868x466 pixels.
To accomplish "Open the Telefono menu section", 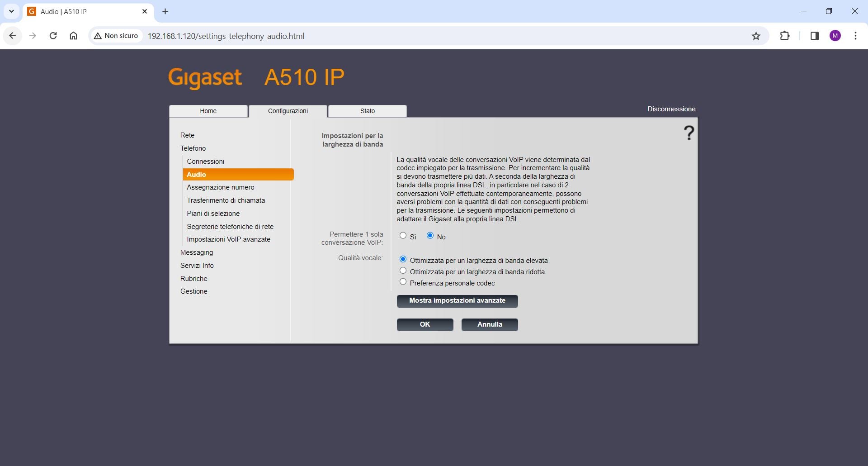I will click(x=193, y=148).
